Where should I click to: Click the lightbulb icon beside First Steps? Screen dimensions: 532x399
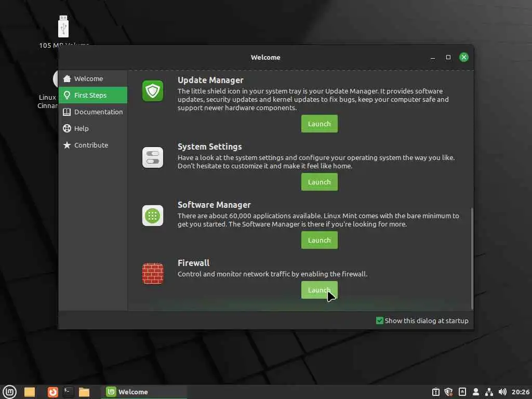(67, 96)
